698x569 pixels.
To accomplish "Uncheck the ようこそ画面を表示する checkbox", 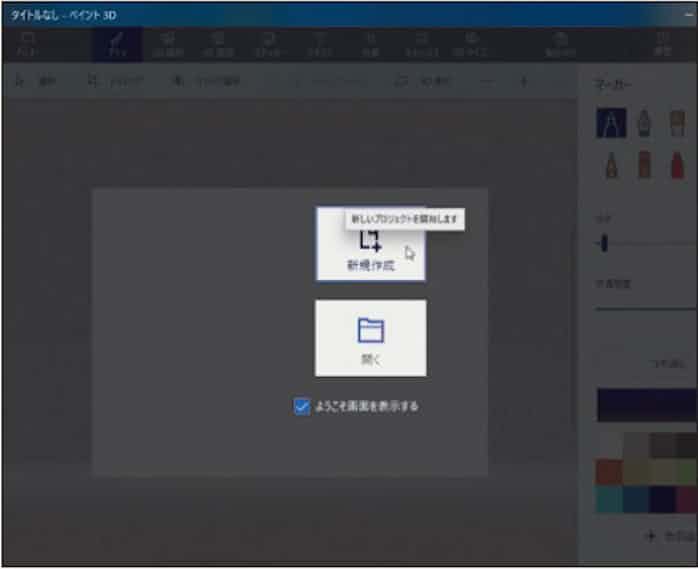I will coord(302,407).
